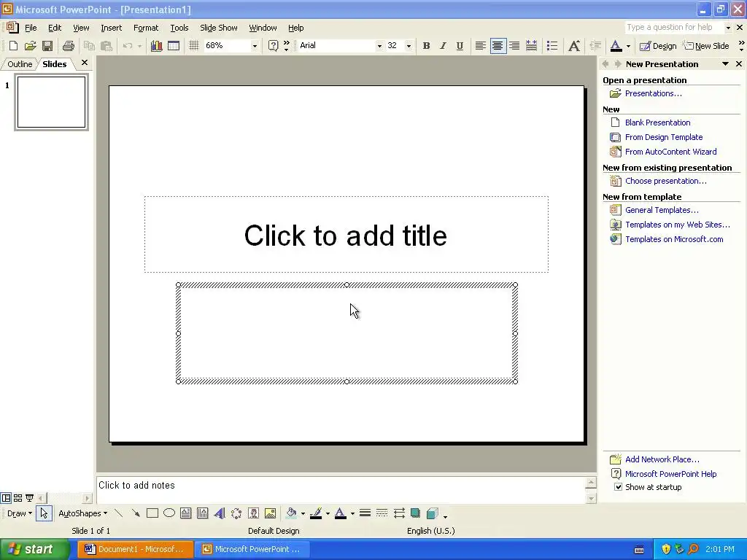
Task: Apply fill color paint bucket
Action: (x=291, y=513)
